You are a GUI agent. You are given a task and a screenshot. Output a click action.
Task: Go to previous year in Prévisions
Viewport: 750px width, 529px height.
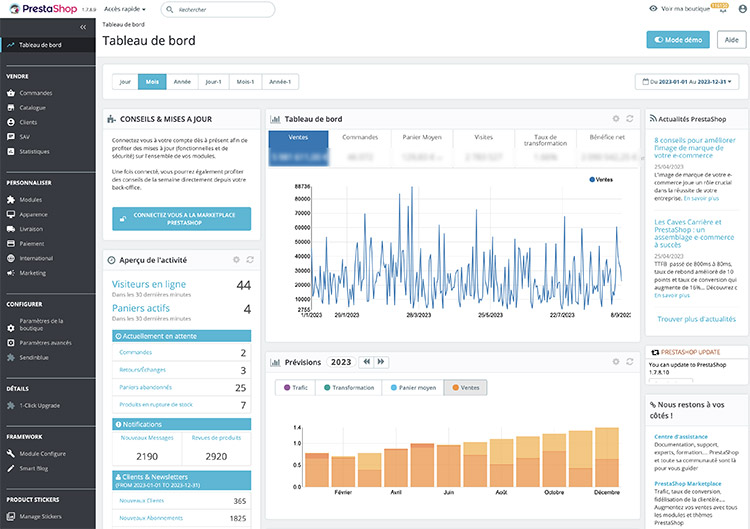tap(366, 362)
